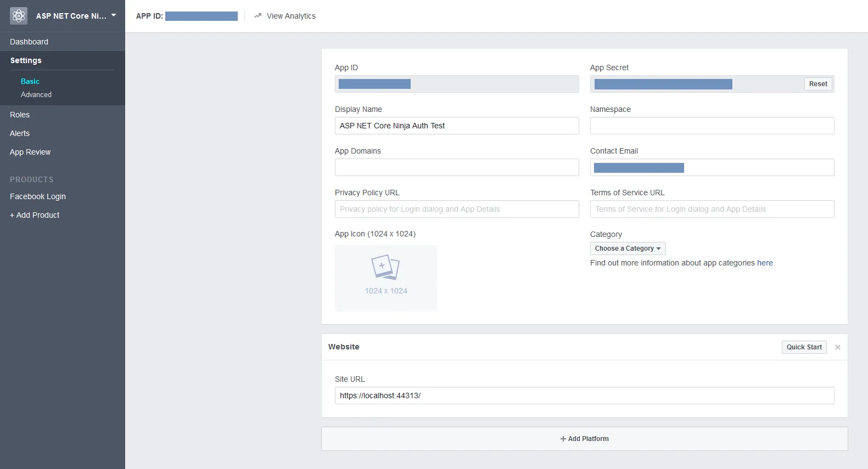Click the App ID field
Viewport: 868px width, 469px height.
click(457, 84)
